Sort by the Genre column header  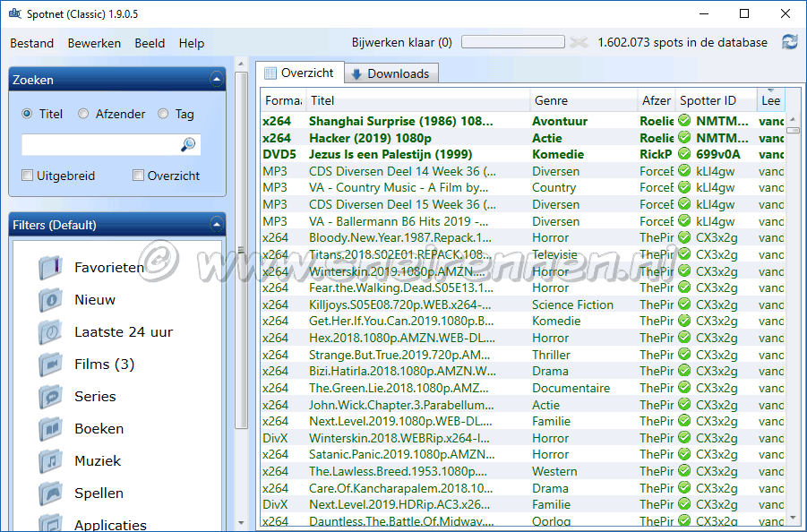tap(584, 100)
